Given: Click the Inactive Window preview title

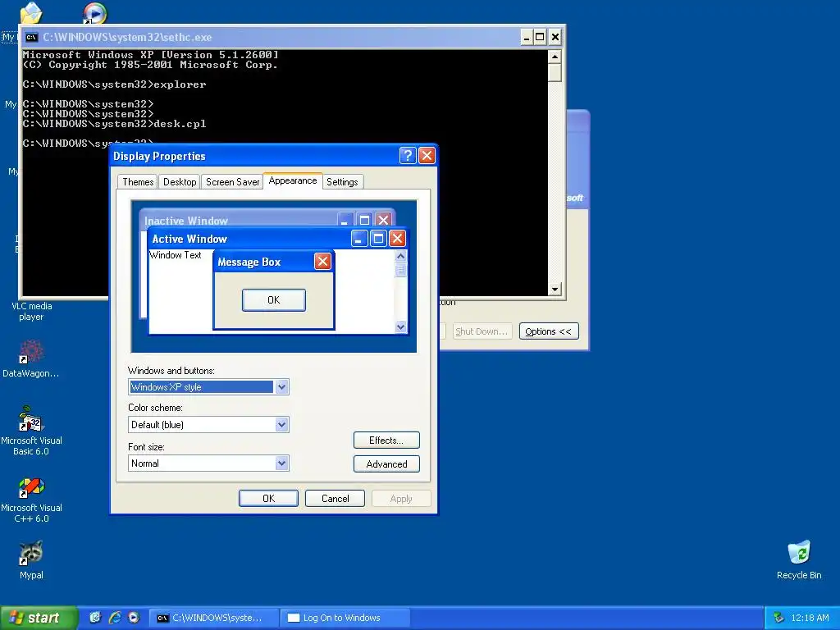Looking at the screenshot, I should point(186,221).
